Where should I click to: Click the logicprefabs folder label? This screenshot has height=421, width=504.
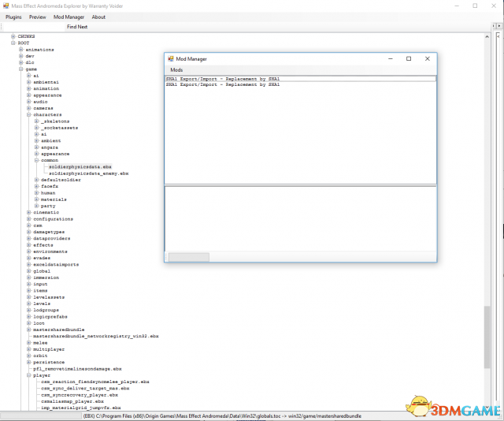coord(50,317)
